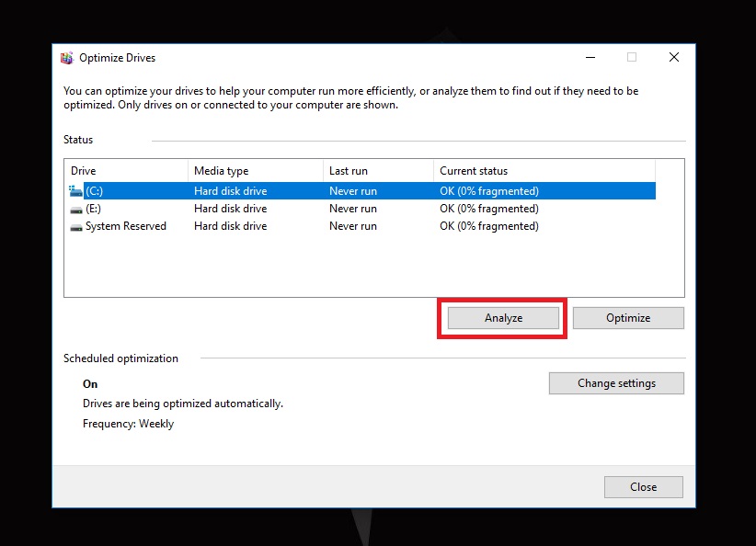Click the (C:) row fragmentation status
The image size is (756, 546).
tap(489, 191)
